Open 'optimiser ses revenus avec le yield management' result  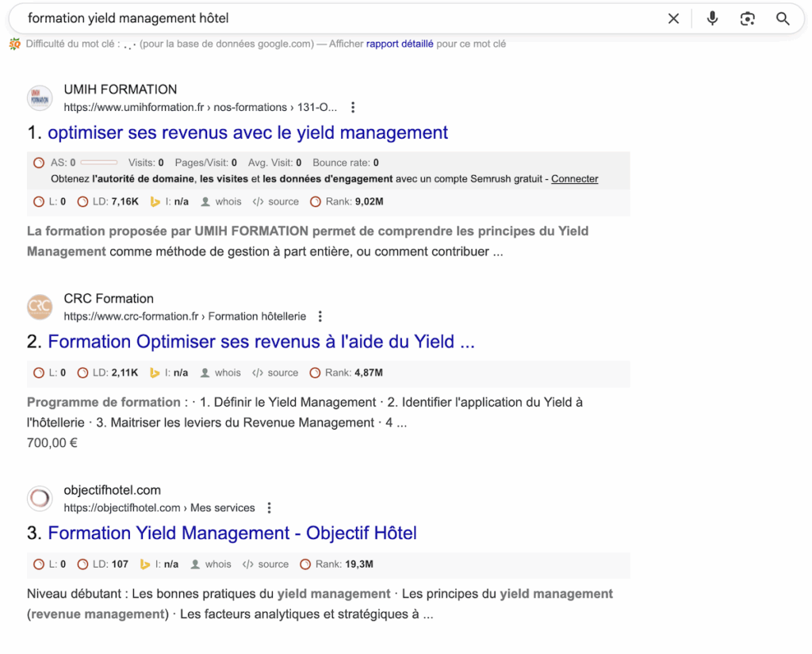point(247,133)
